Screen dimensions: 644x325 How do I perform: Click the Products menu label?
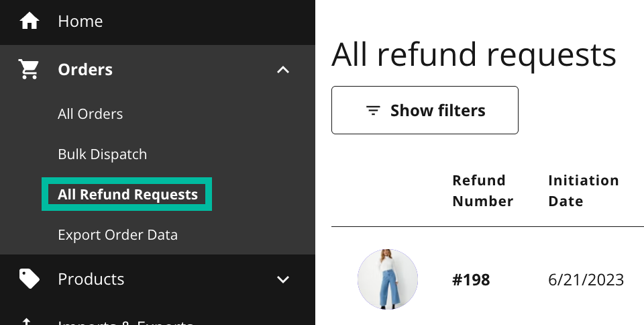point(91,279)
